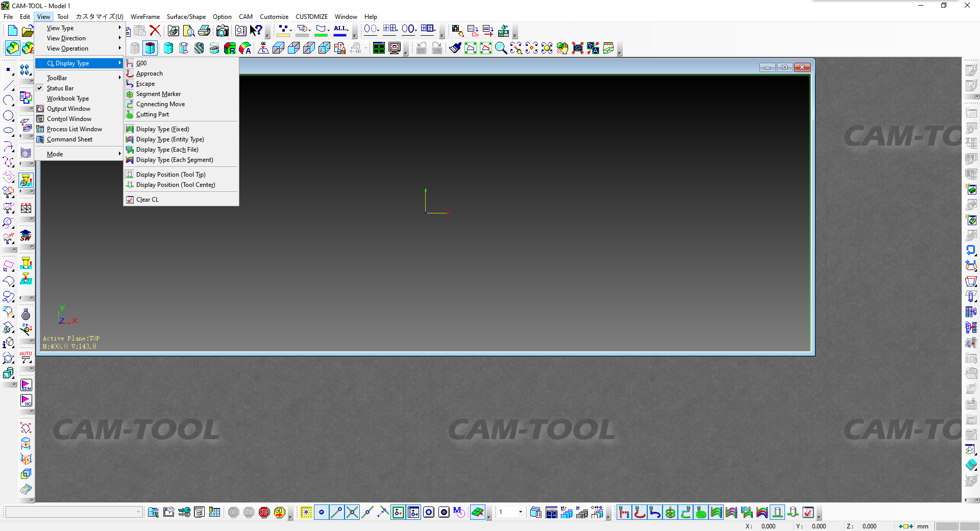Click Workbook Type entry
Screen dimensions: 980x531
point(79,99)
